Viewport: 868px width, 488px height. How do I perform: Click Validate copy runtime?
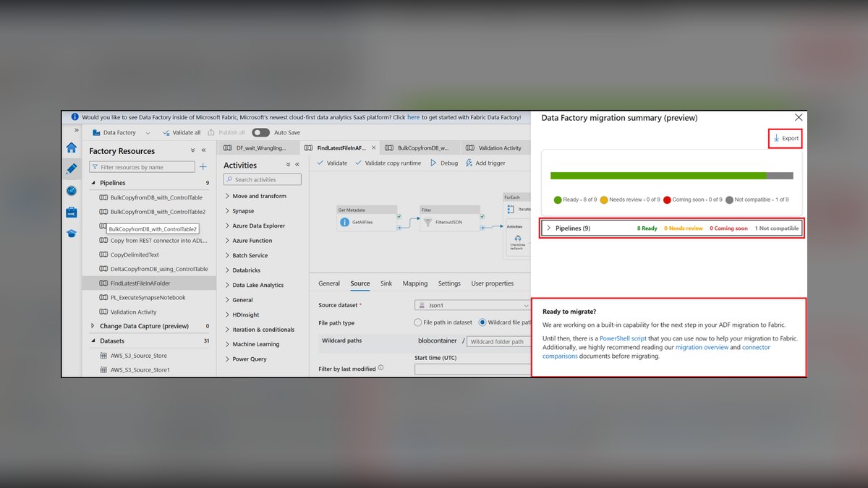[x=388, y=163]
